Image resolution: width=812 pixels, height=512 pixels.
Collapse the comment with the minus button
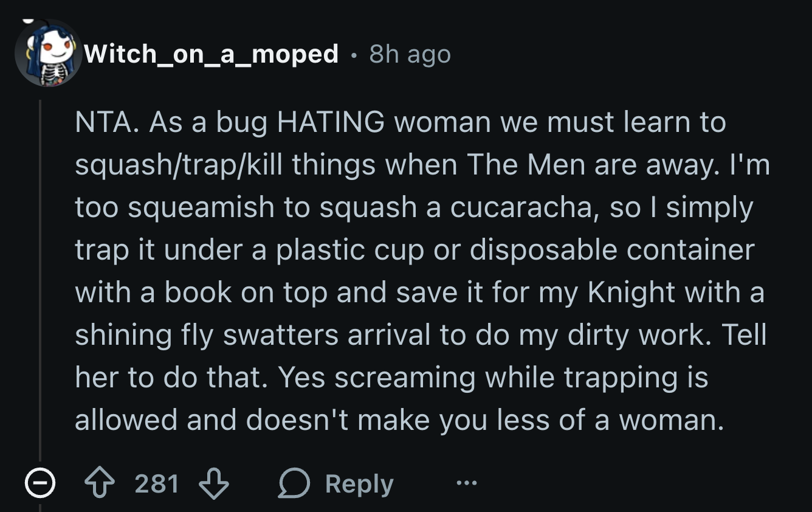tap(40, 484)
